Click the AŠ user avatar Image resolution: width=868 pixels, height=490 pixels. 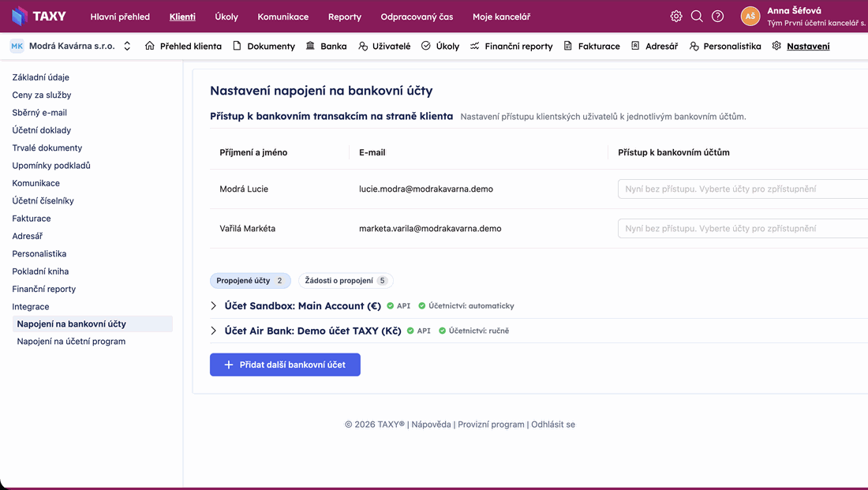coord(750,16)
